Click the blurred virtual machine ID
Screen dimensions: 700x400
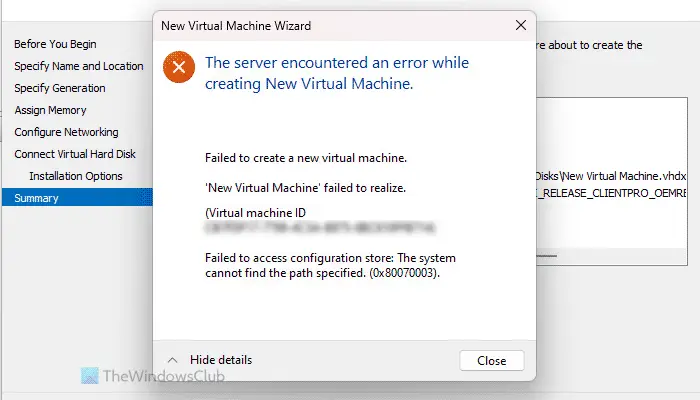[x=320, y=228]
